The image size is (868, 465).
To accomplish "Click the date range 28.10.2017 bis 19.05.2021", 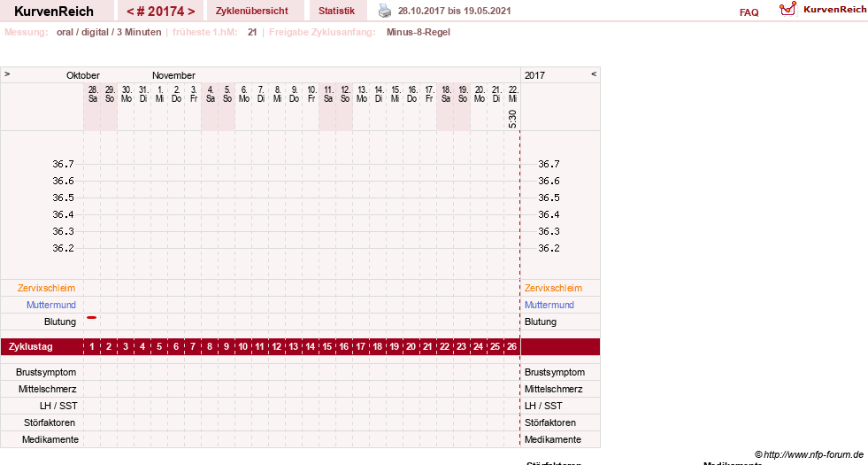I will tap(455, 11).
